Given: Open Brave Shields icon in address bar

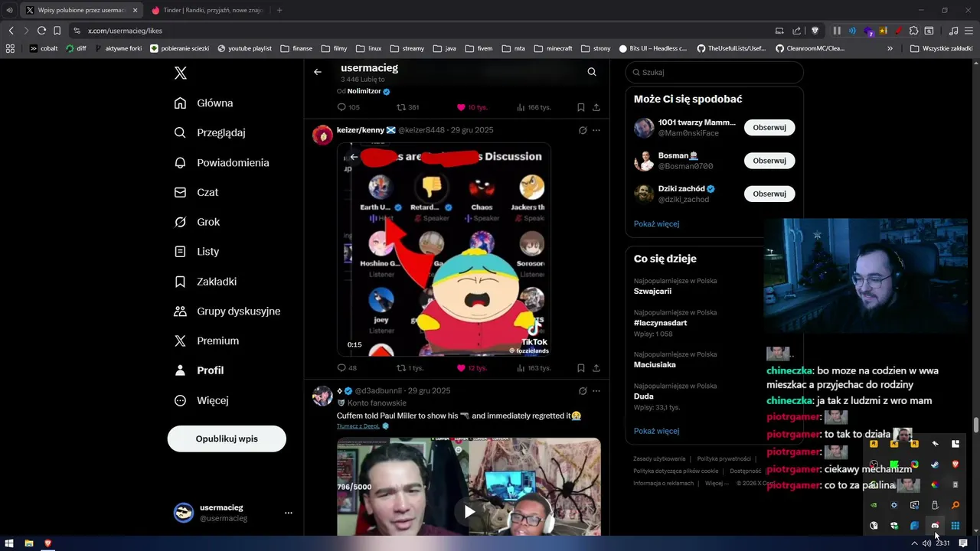Looking at the screenshot, I should point(815,31).
